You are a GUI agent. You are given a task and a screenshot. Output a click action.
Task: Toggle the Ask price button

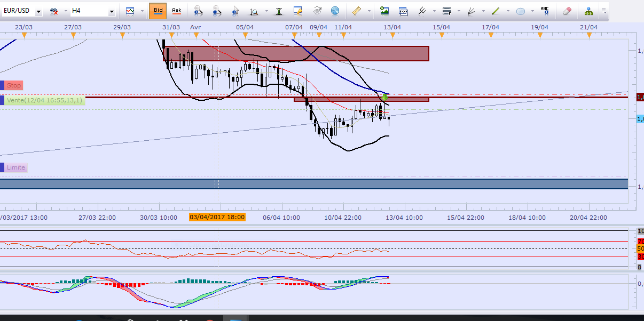click(177, 11)
